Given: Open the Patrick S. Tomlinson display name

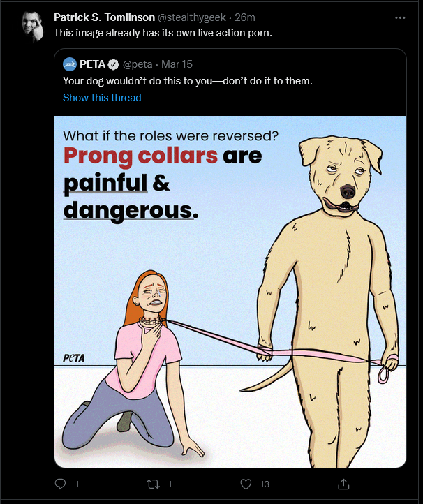Looking at the screenshot, I should click(104, 17).
